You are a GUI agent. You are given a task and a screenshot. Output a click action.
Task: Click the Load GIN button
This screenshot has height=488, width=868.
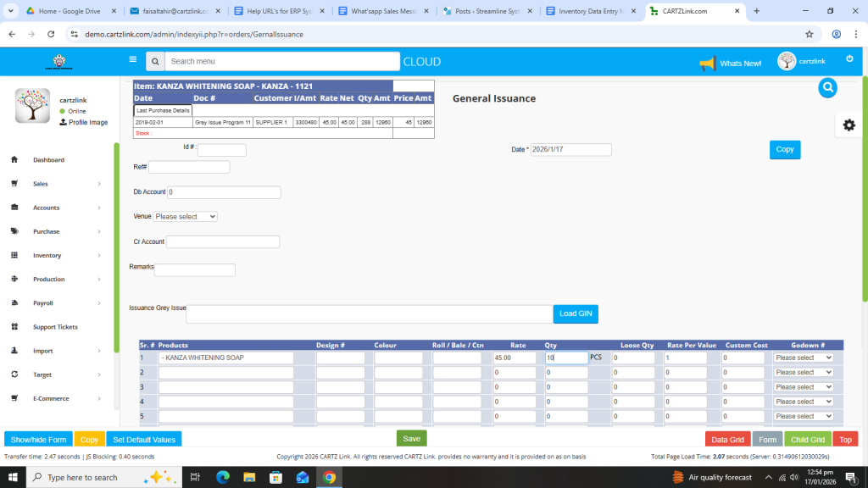click(x=576, y=313)
